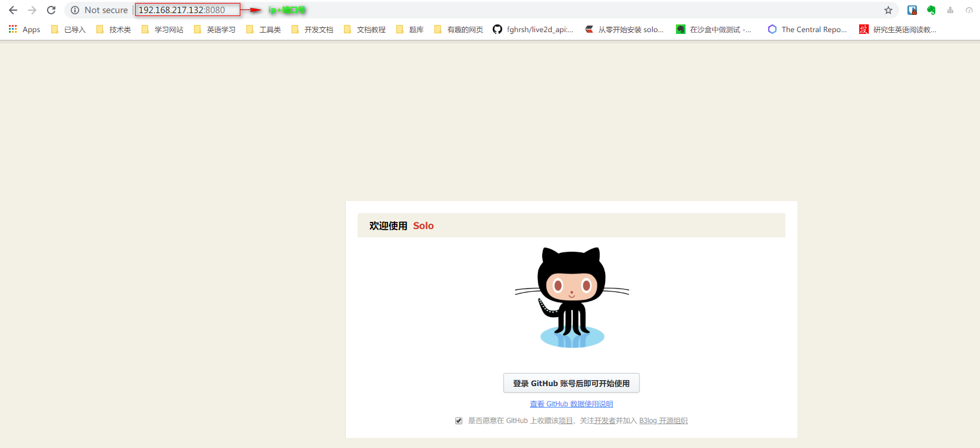This screenshot has height=448, width=980.
Task: Reload the page with the refresh icon
Action: point(51,10)
